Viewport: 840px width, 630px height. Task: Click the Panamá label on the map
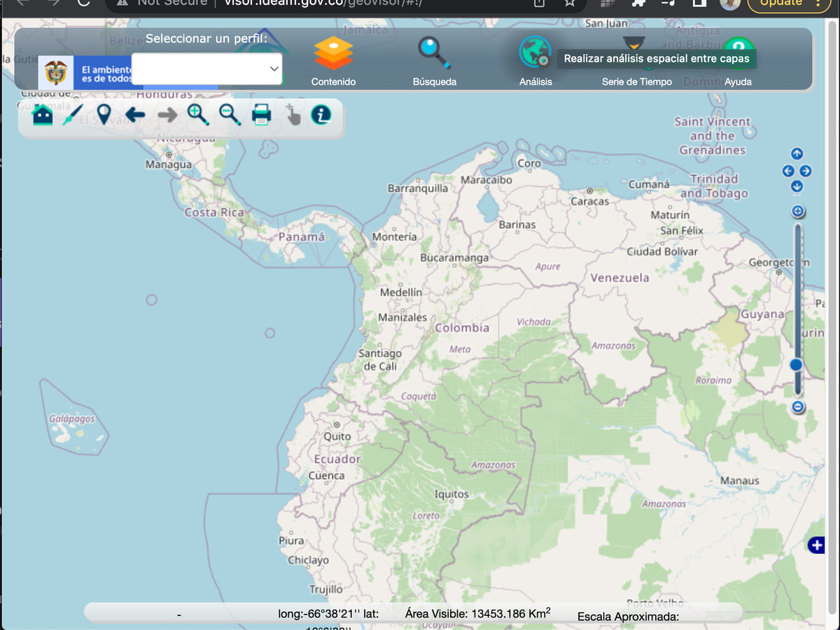(x=302, y=237)
